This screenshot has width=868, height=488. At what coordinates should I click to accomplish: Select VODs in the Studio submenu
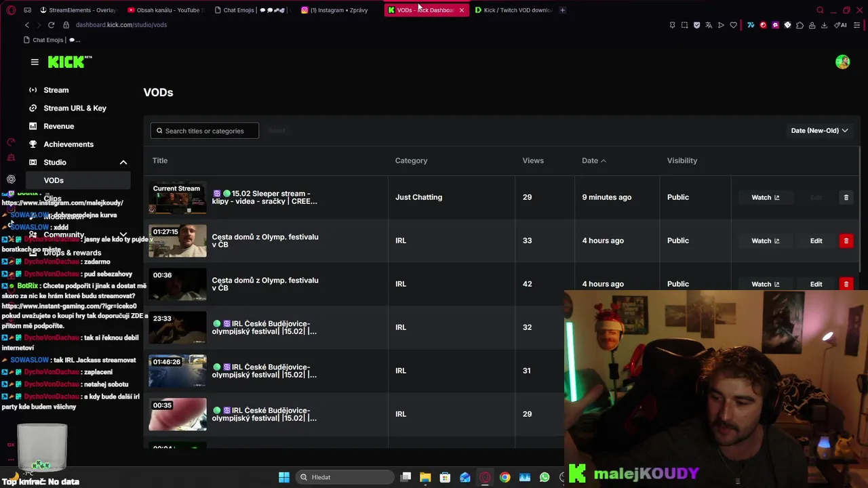(77, 180)
